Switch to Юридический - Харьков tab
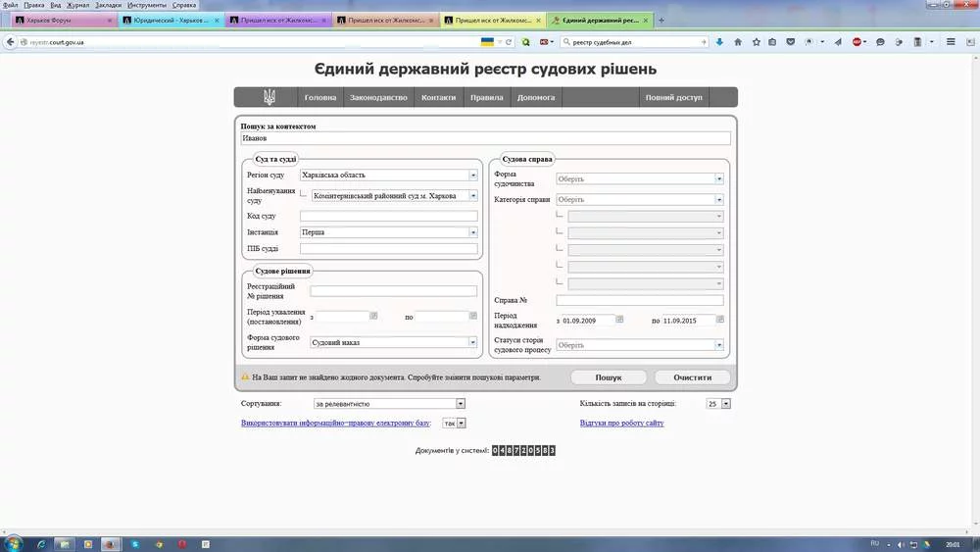 point(171,20)
